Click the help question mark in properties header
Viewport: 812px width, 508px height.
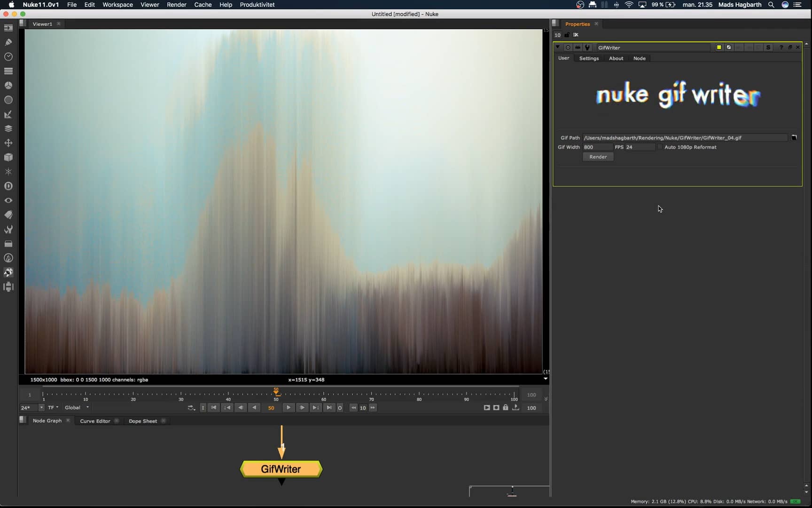tap(781, 47)
